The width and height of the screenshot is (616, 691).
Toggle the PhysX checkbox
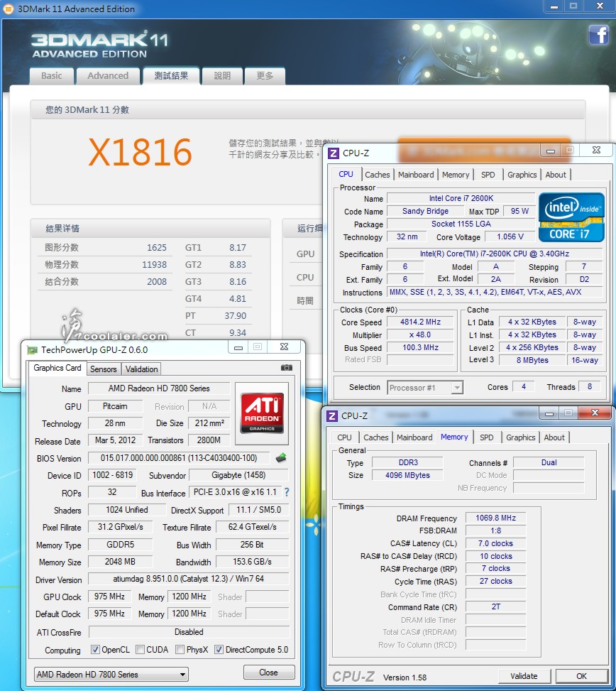tap(180, 650)
